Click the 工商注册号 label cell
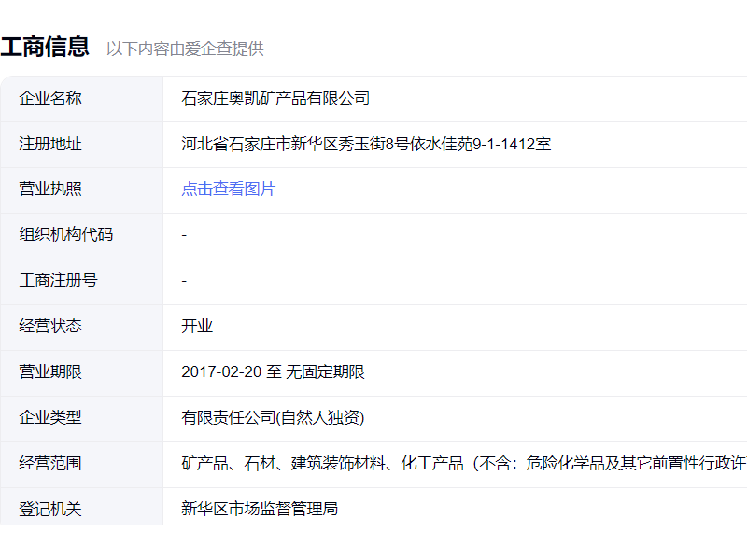The width and height of the screenshot is (747, 560). (x=58, y=280)
